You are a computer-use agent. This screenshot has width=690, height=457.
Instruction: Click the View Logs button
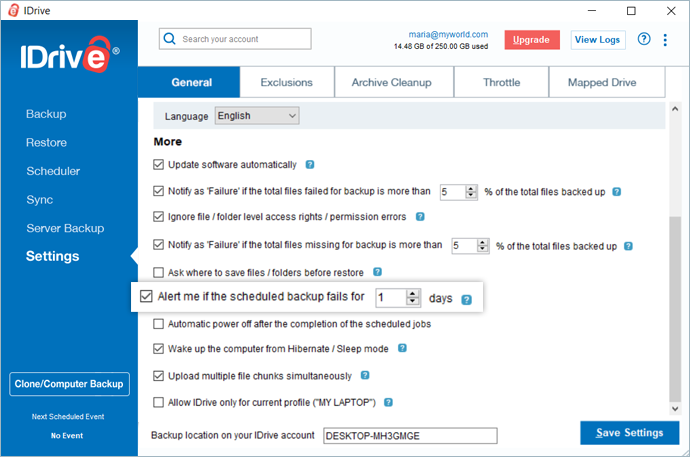pyautogui.click(x=598, y=40)
